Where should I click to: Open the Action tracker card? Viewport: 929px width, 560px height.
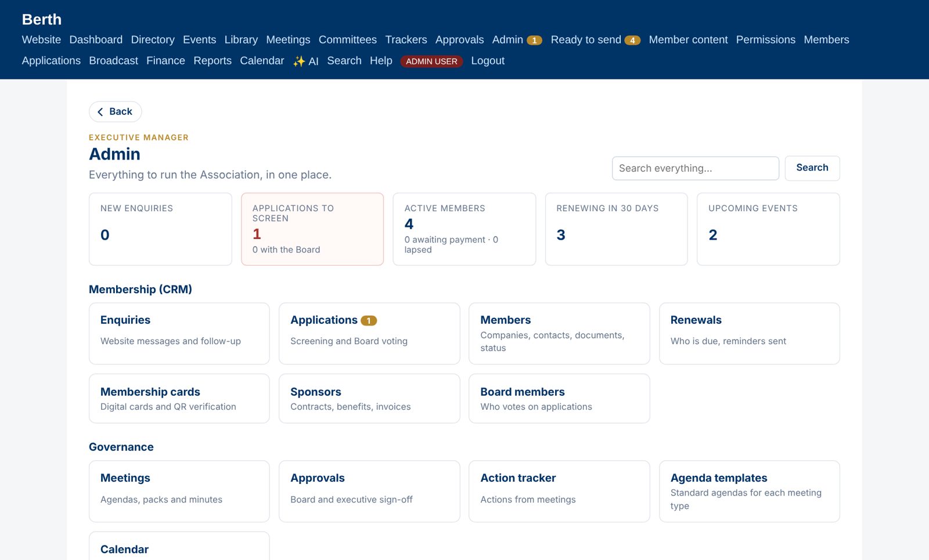[x=559, y=492]
